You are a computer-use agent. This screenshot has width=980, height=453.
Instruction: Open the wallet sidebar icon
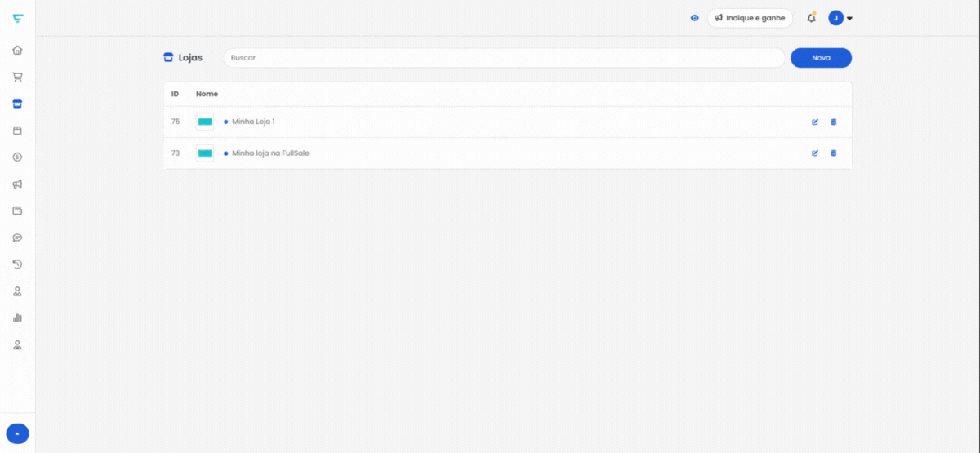17,211
